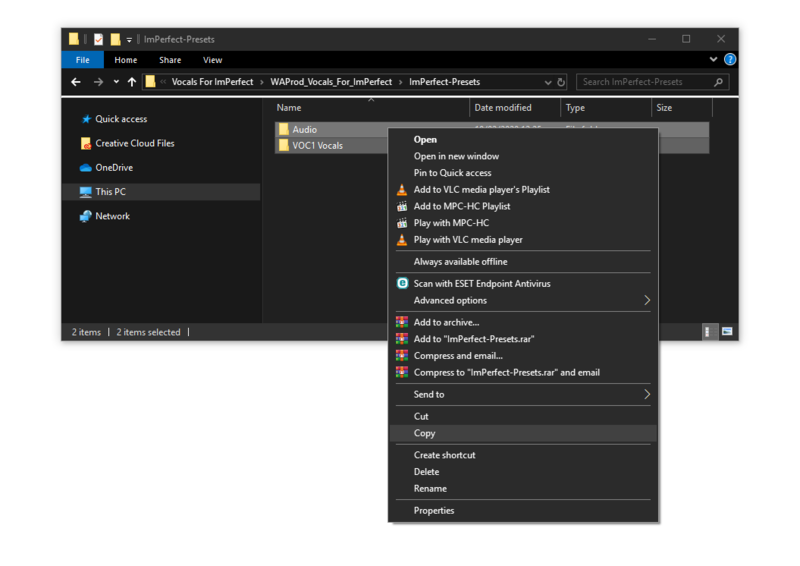Open the View ribbon tab

click(x=213, y=60)
